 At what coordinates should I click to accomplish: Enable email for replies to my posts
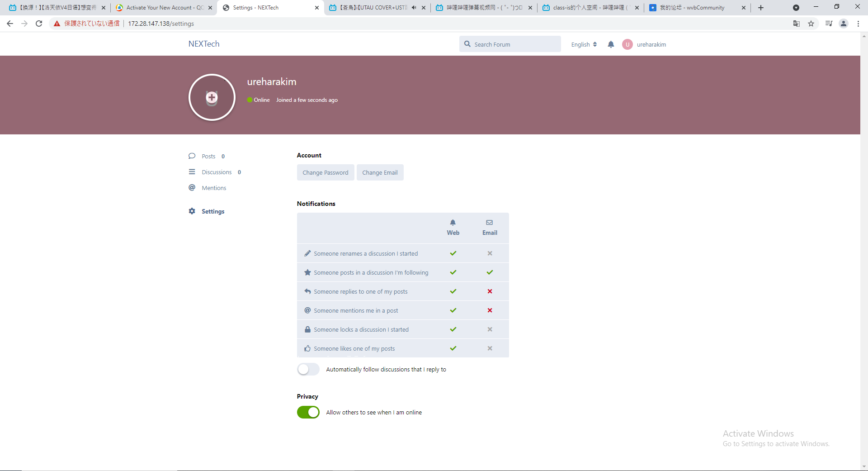click(490, 291)
